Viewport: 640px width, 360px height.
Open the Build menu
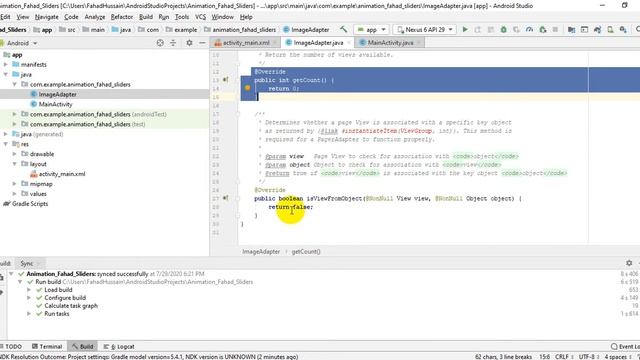(x=146, y=17)
